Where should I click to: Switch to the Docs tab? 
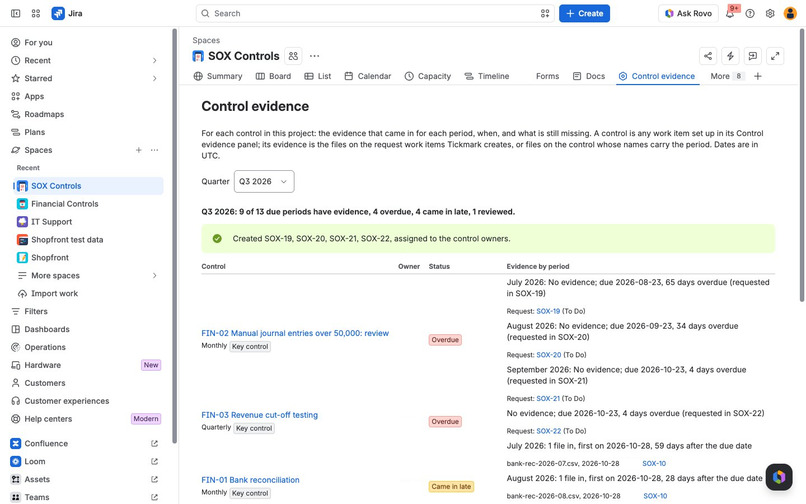(589, 76)
